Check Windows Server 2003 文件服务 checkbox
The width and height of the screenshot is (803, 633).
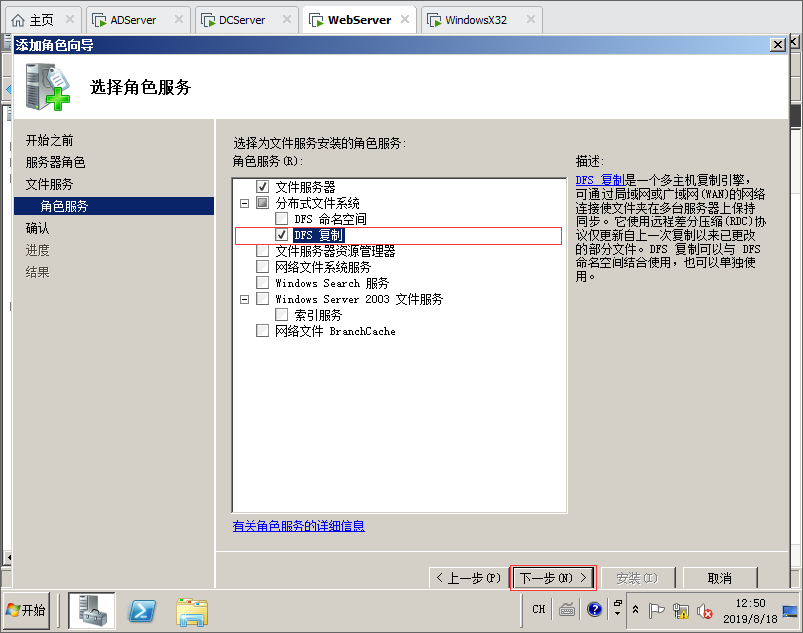[262, 299]
